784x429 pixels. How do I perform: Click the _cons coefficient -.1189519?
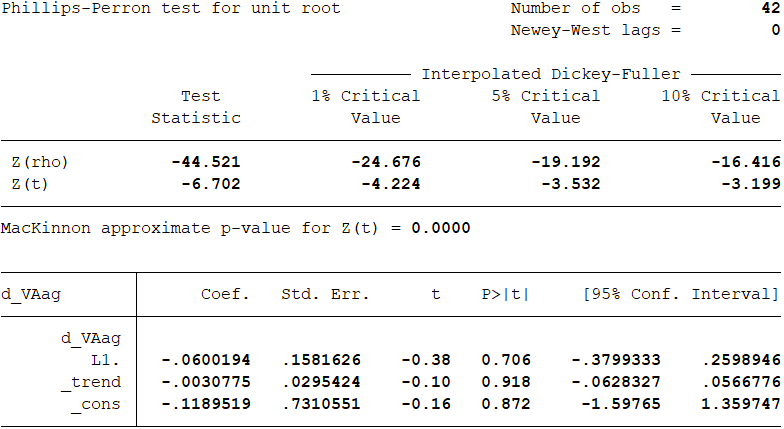[x=206, y=404]
